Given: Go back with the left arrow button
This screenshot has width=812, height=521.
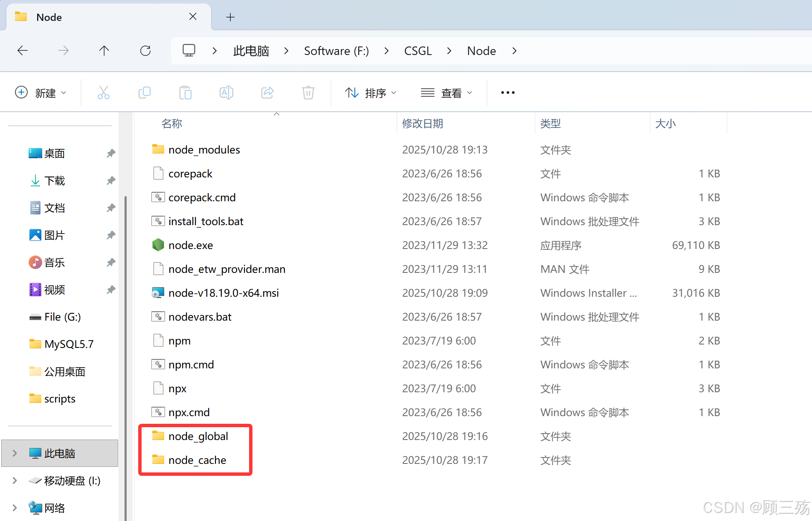Looking at the screenshot, I should 23,51.
